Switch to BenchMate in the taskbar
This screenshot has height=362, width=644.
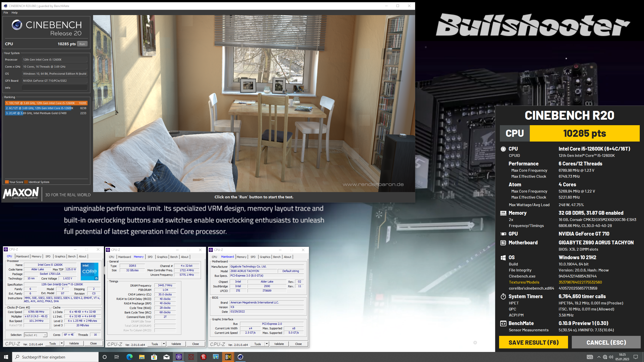click(x=228, y=357)
